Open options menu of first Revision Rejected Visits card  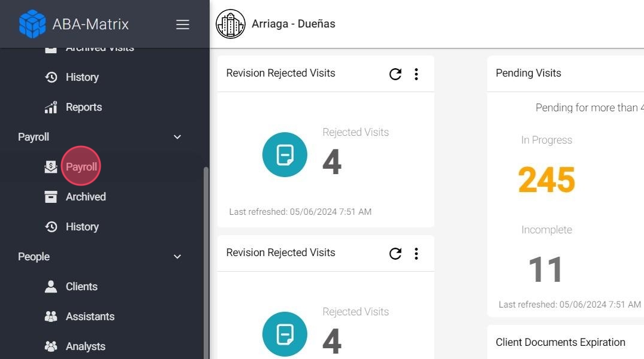(416, 74)
